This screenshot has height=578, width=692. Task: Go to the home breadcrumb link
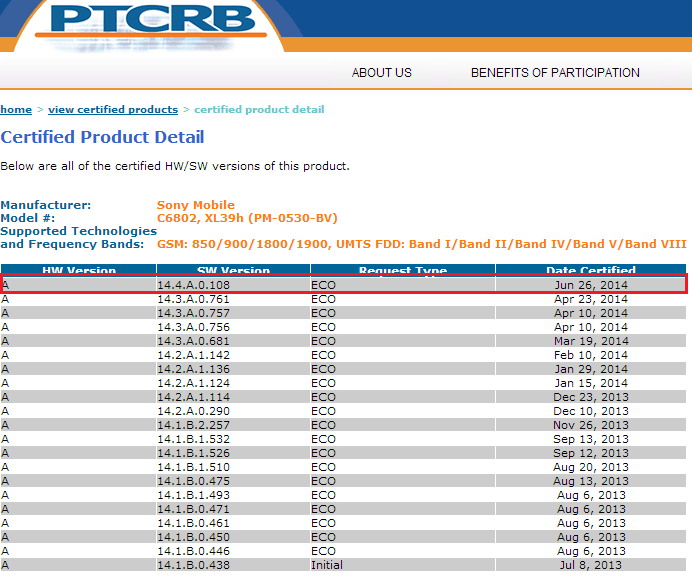pyautogui.click(x=16, y=109)
